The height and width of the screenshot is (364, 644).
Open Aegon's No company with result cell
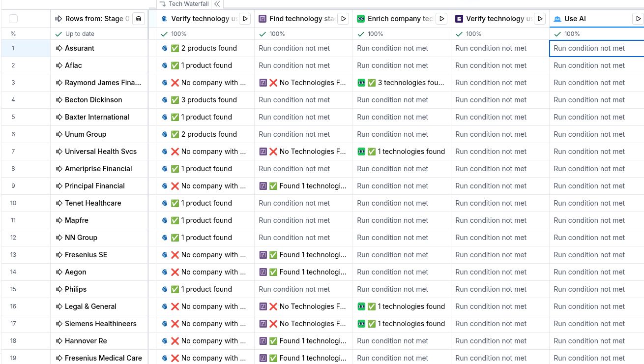coord(205,272)
